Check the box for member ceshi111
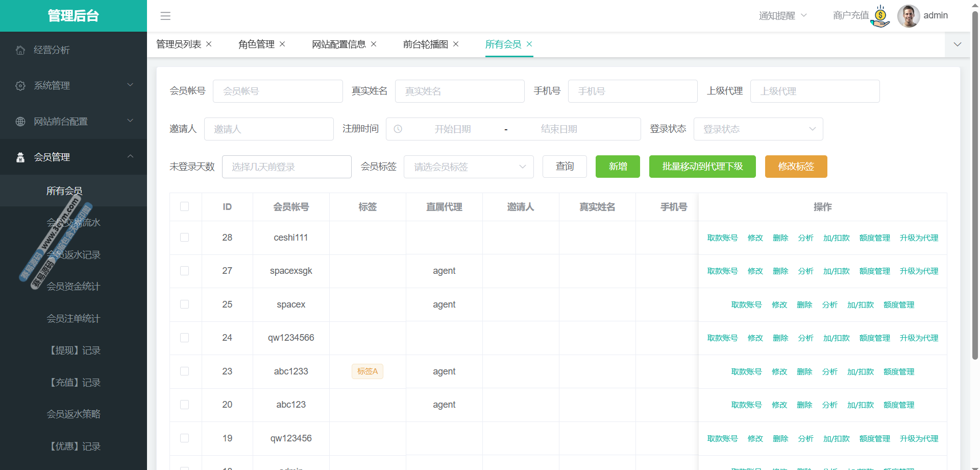Viewport: 980px width, 470px height. point(185,238)
